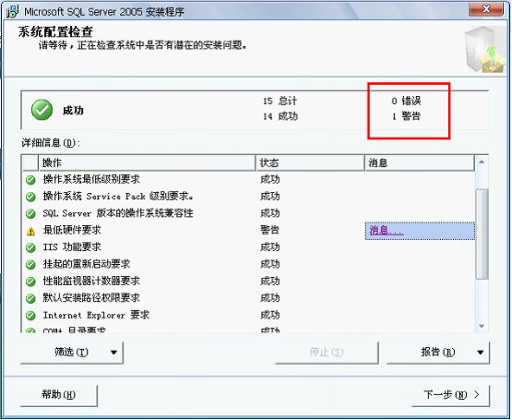Sort by the 操作 column header
512x420 pixels.
147,162
